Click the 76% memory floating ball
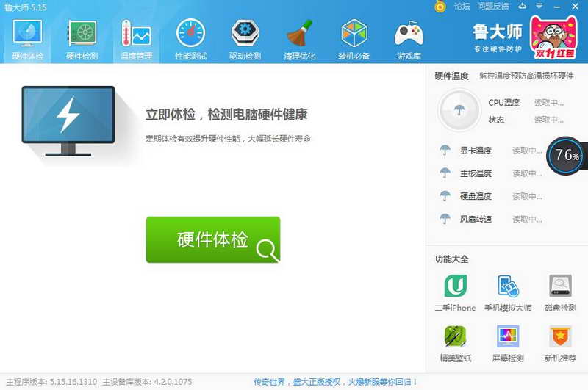588x390 pixels. 566,155
